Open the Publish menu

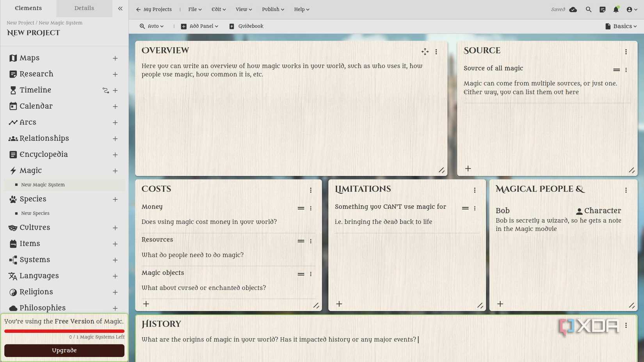click(273, 9)
